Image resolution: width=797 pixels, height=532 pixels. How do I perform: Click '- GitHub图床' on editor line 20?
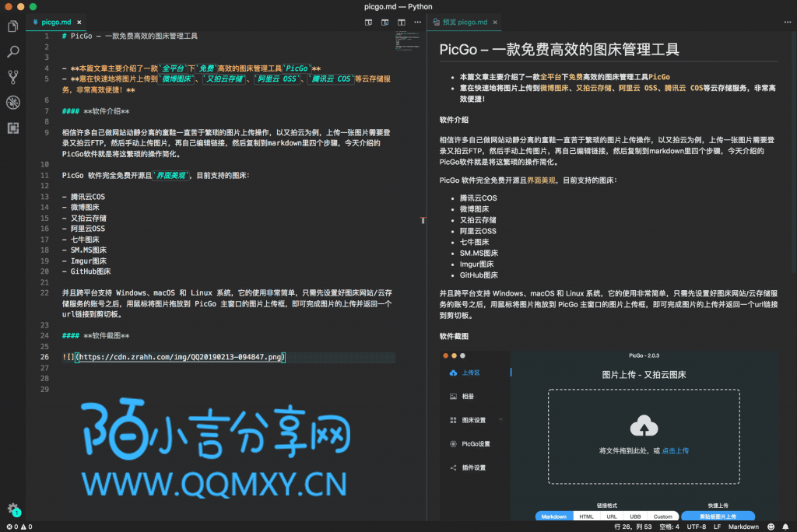[86, 271]
